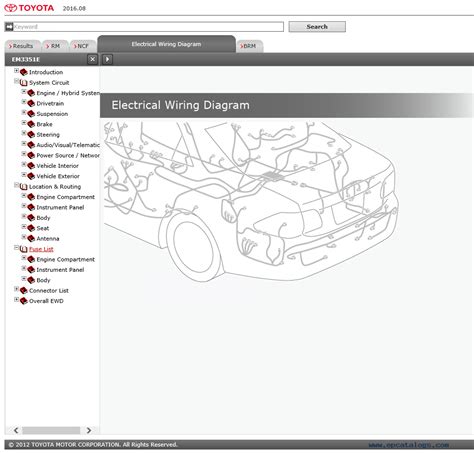The width and height of the screenshot is (474, 453).
Task: Select the Antenna tree item
Action: point(48,239)
